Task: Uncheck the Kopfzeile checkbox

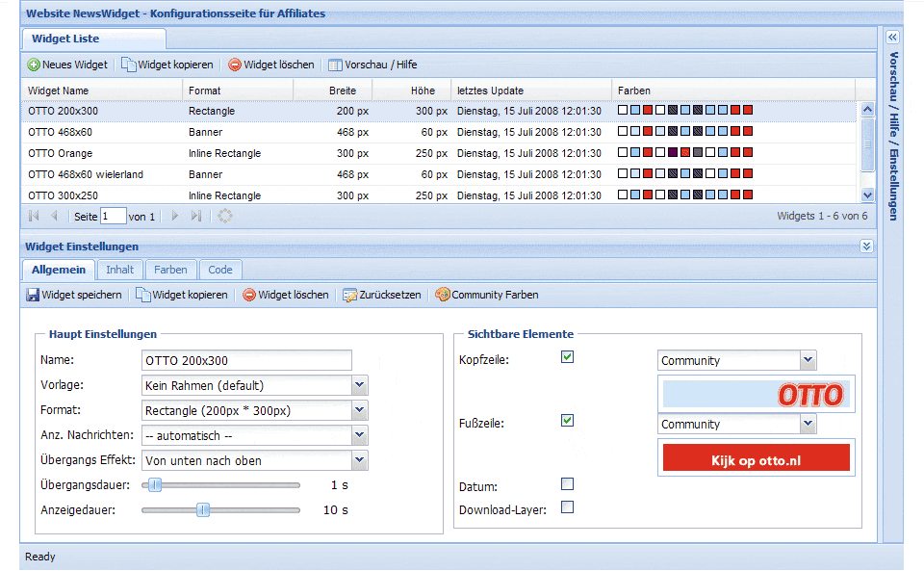Action: coord(568,357)
